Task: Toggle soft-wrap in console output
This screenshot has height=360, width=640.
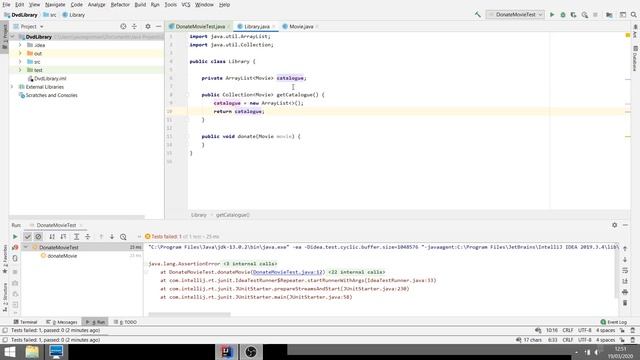Action: pos(625,270)
